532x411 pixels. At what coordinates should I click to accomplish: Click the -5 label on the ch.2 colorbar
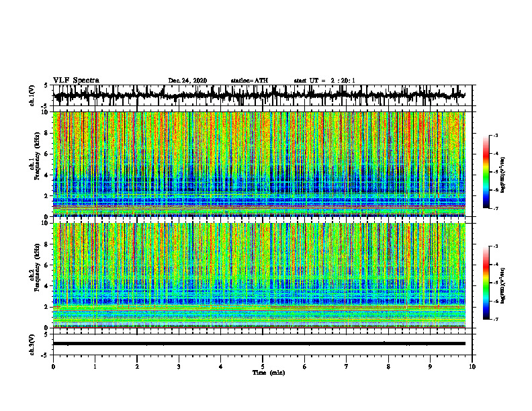pos(496,283)
